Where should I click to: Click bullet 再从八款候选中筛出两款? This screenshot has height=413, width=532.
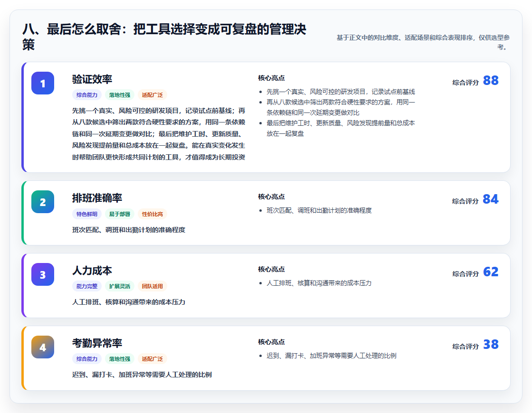coord(341,107)
